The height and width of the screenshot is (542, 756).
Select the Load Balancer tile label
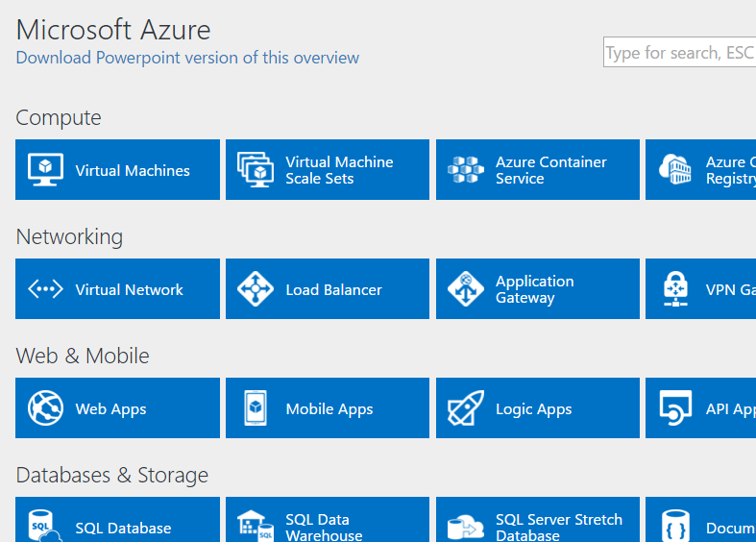333,289
